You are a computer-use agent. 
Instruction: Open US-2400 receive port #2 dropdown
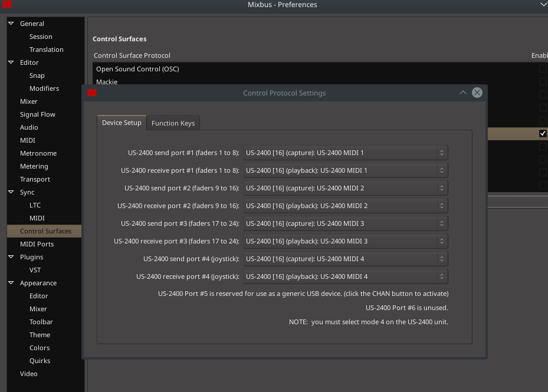[x=345, y=206]
